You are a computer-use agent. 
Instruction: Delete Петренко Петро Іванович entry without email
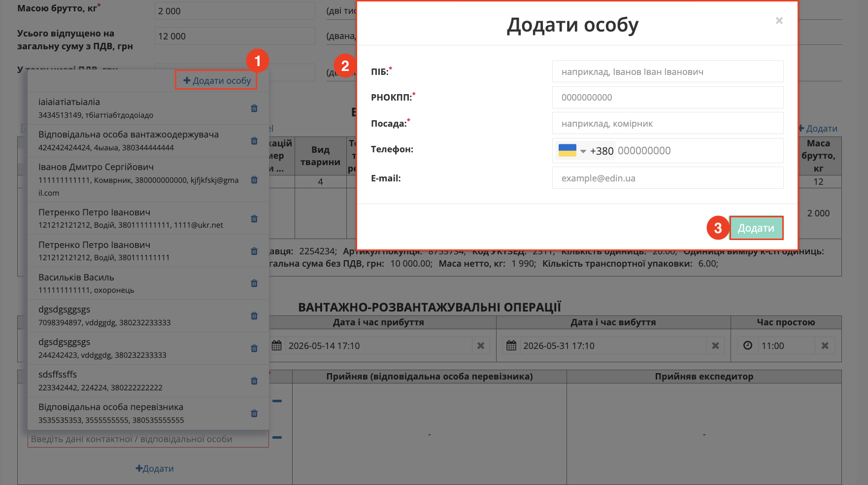254,251
